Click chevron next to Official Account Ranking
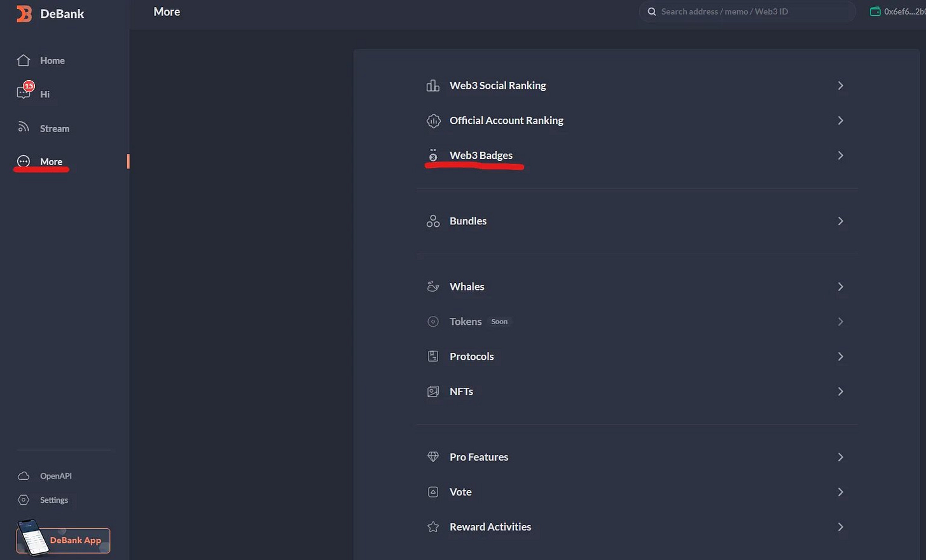 point(840,120)
